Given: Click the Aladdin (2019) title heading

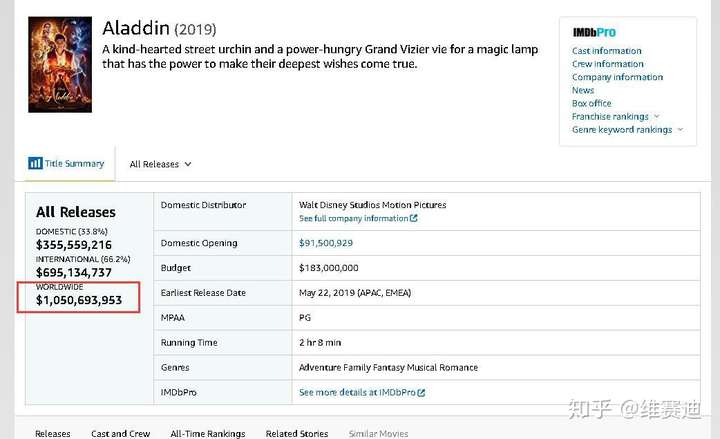Looking at the screenshot, I should point(159,28).
